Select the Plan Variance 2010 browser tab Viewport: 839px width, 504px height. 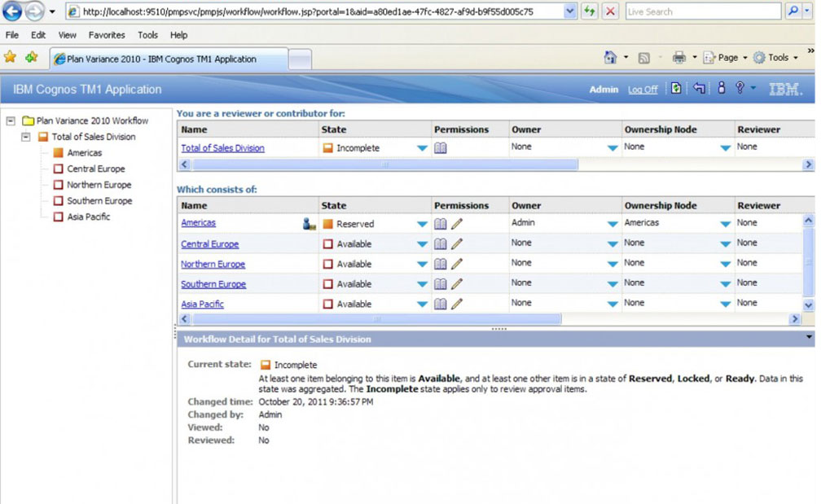(169, 59)
